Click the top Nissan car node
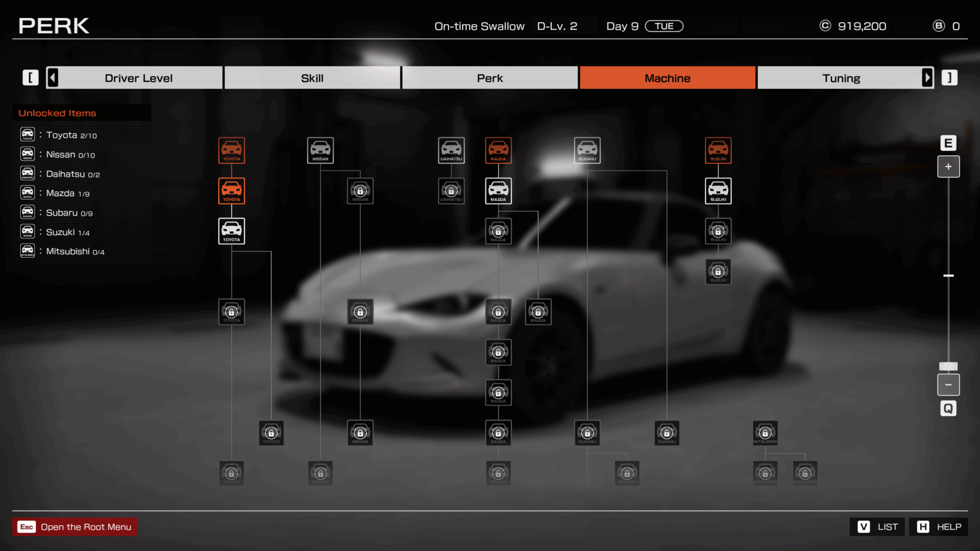This screenshot has height=551, width=980. pyautogui.click(x=320, y=150)
